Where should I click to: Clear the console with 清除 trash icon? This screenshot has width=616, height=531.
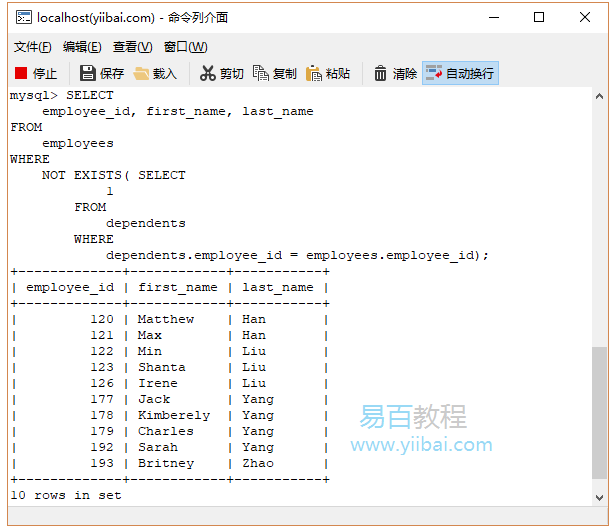coord(381,73)
